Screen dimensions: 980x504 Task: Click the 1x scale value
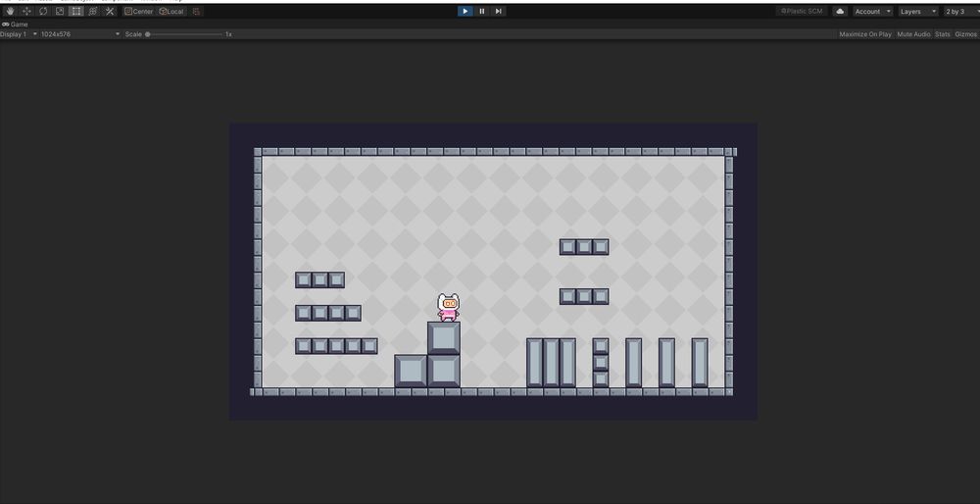coord(228,34)
